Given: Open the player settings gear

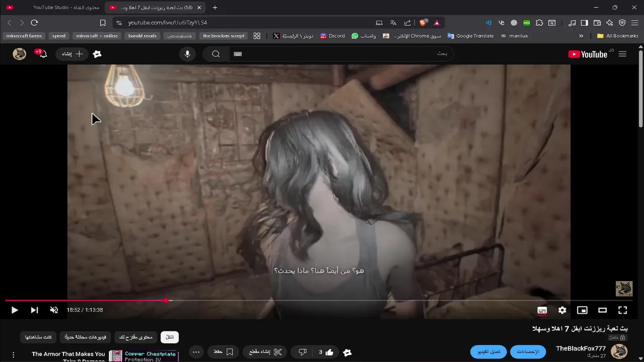Looking at the screenshot, I should [562, 310].
